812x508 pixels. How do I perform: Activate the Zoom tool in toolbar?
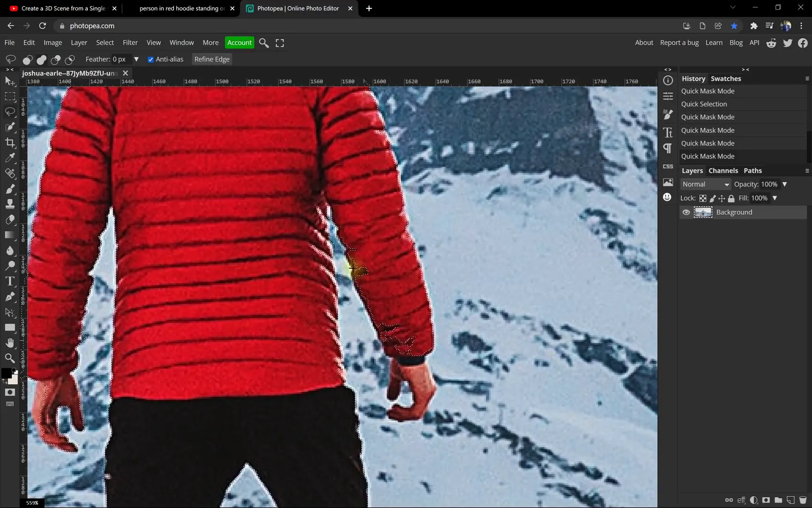click(x=10, y=358)
